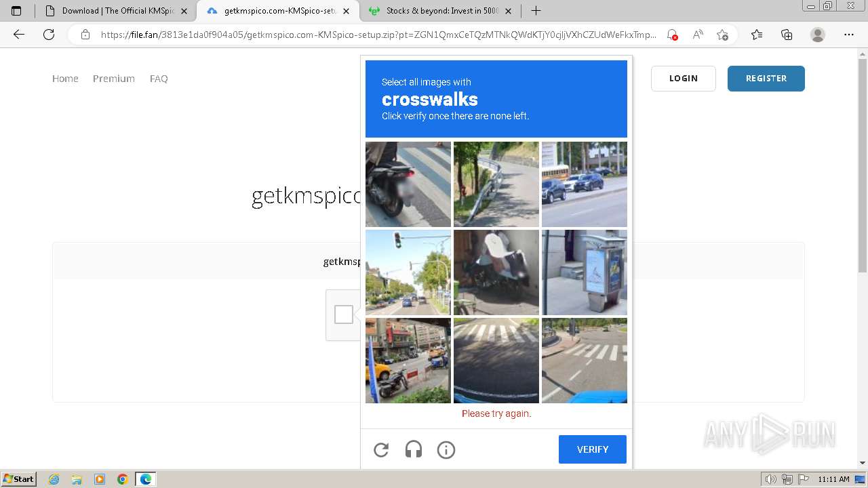Click the scrollbar up arrow
Screen dimensions: 868x488
pos(863,53)
